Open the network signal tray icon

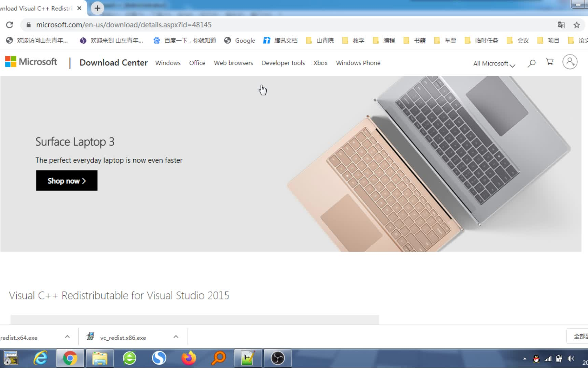pos(548,359)
